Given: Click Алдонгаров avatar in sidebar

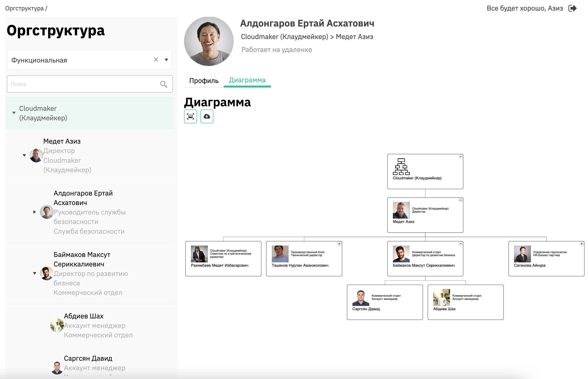Looking at the screenshot, I should tap(47, 212).
